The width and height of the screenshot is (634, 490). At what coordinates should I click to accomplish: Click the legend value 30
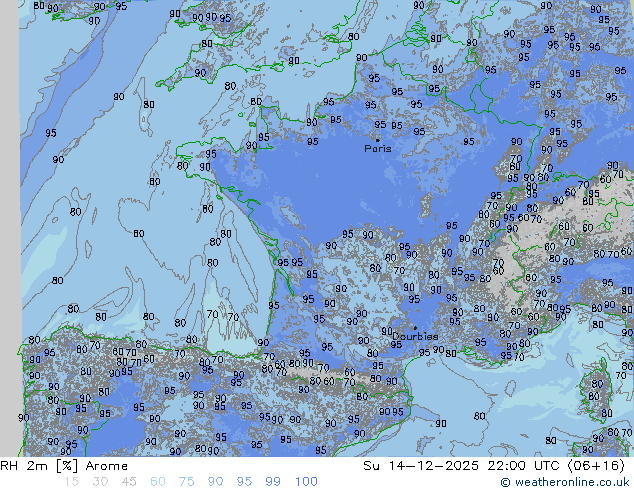(100, 482)
